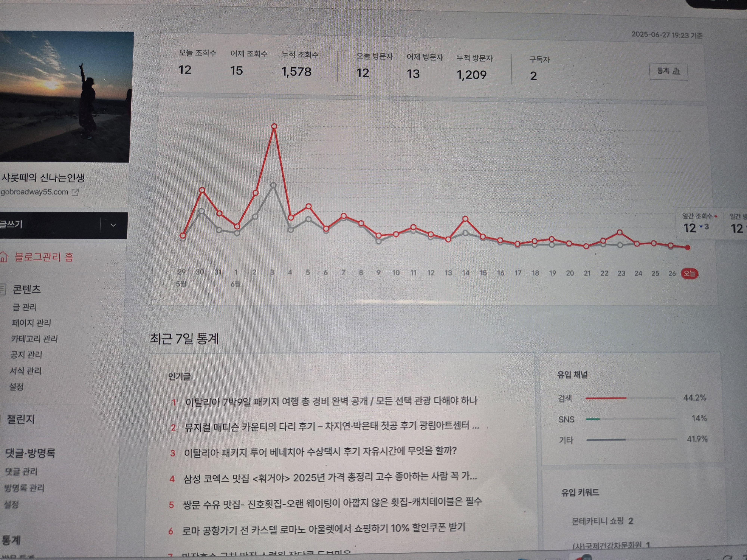
Task: Click the external link icon beside gobroadway55.com
Action: 75,192
